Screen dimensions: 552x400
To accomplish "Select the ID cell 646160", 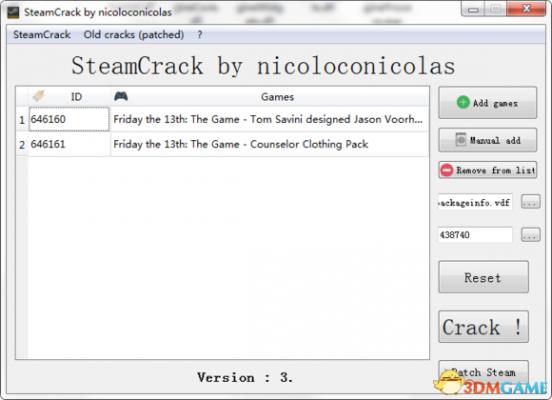I will point(69,119).
